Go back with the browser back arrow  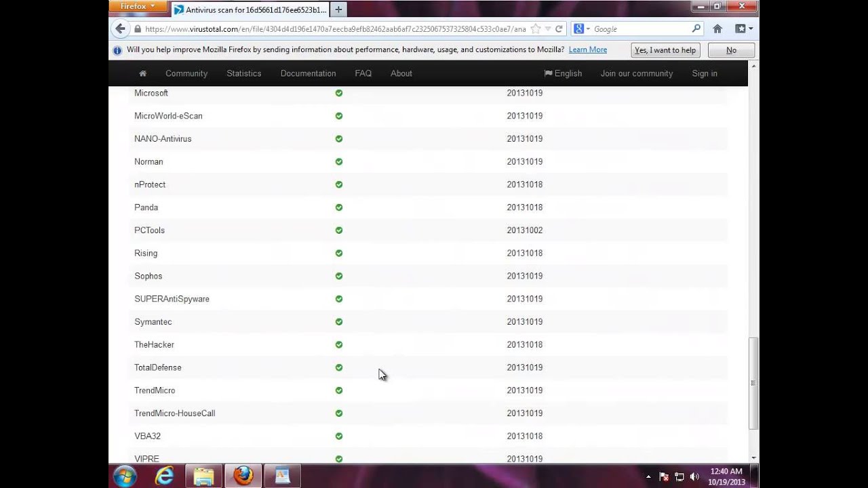[x=120, y=28]
